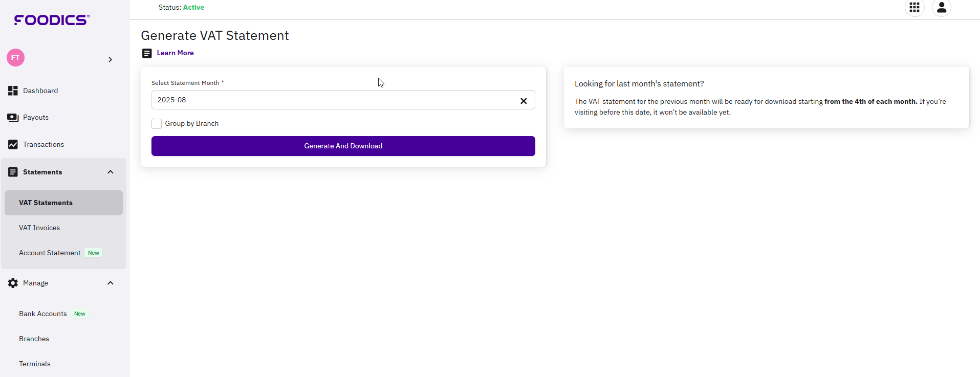The height and width of the screenshot is (377, 980).
Task: Click the Payouts sidebar icon
Action: [x=13, y=118]
